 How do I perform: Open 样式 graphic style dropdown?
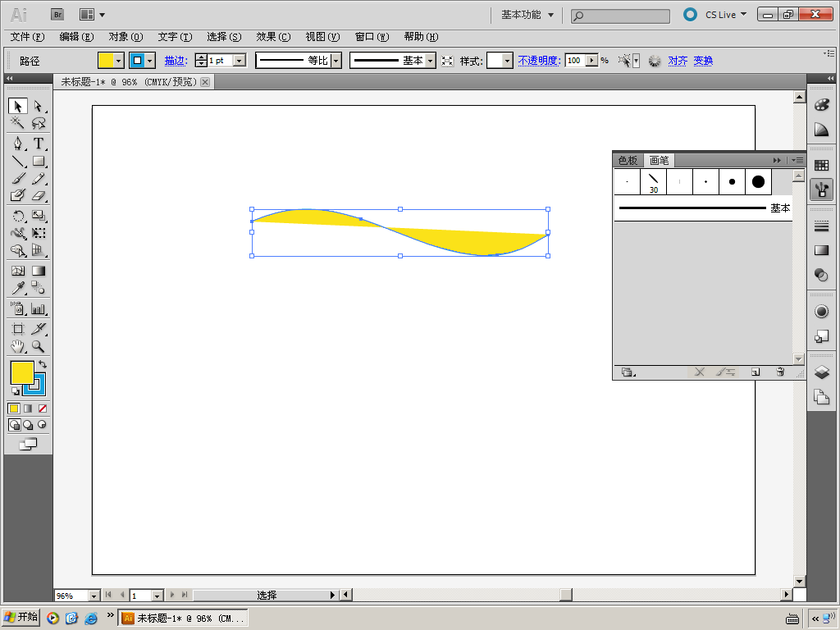click(x=507, y=61)
